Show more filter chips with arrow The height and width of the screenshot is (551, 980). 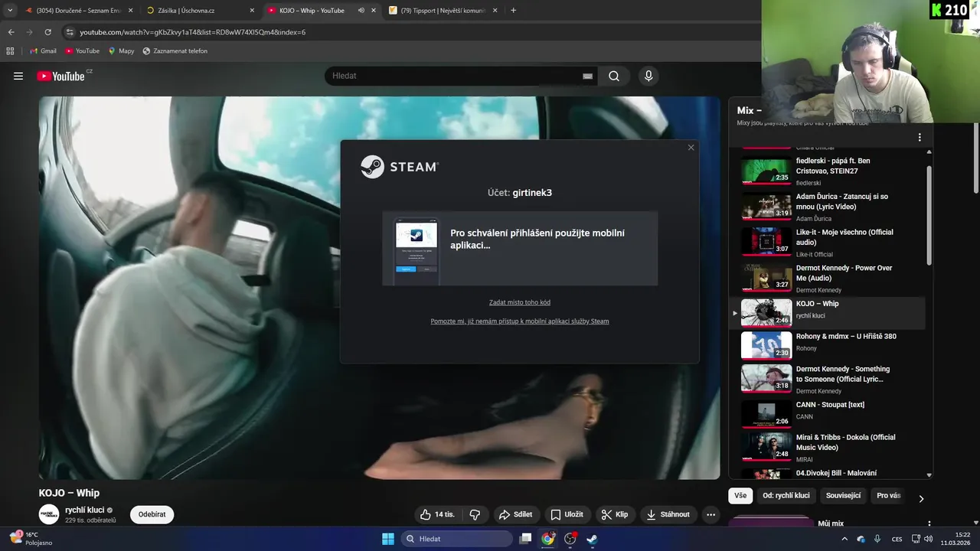pyautogui.click(x=921, y=498)
